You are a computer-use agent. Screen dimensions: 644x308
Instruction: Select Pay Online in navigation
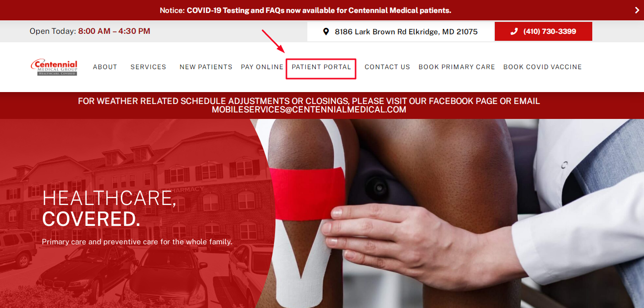coord(262,67)
